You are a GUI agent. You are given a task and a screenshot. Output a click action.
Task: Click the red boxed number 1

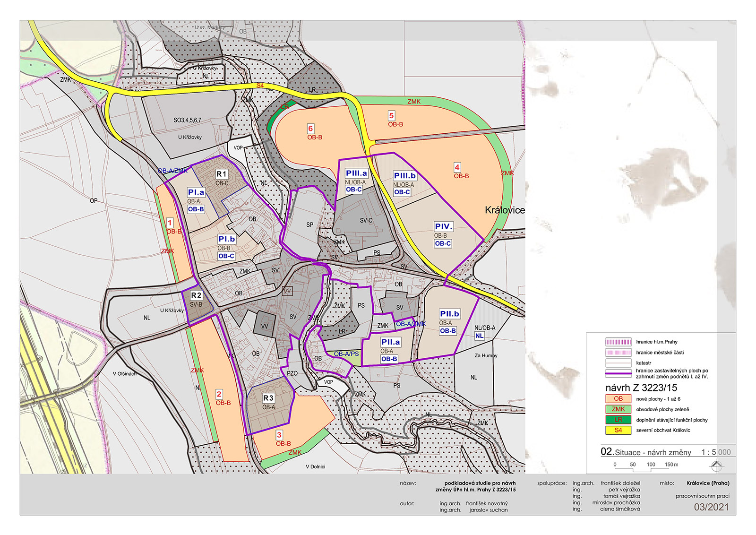pos(170,223)
